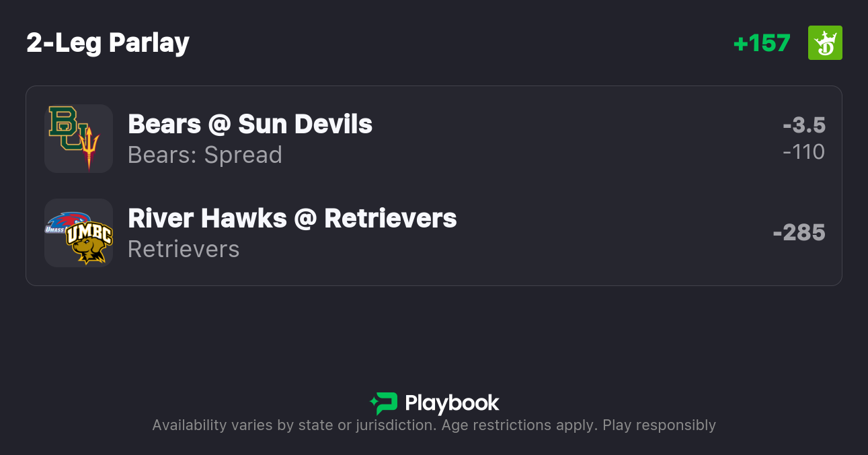Image resolution: width=868 pixels, height=455 pixels.
Task: Select the 2-Leg Parlay heading
Action: (108, 43)
